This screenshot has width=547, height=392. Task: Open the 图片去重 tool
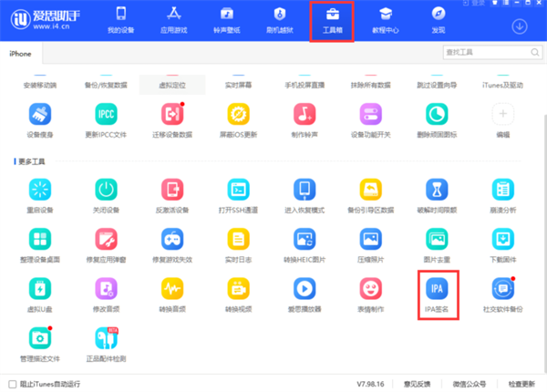click(437, 239)
